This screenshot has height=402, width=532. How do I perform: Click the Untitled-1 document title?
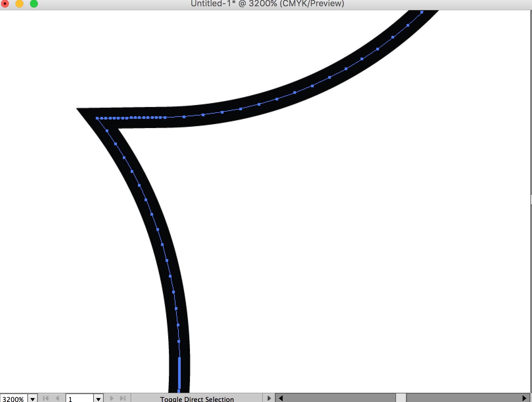click(267, 4)
